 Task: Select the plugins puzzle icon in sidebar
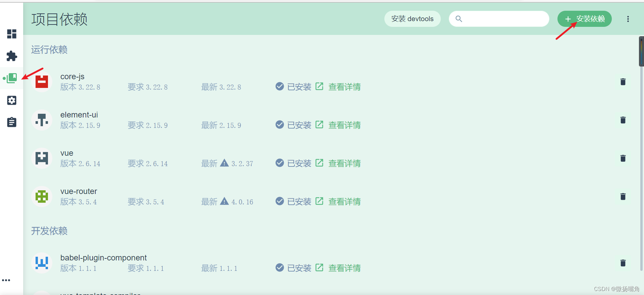coord(12,56)
